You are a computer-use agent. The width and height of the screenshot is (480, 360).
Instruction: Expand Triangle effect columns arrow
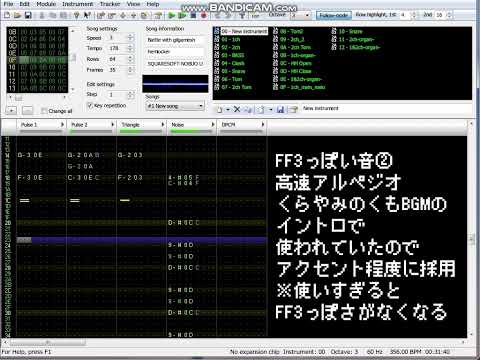click(x=163, y=124)
